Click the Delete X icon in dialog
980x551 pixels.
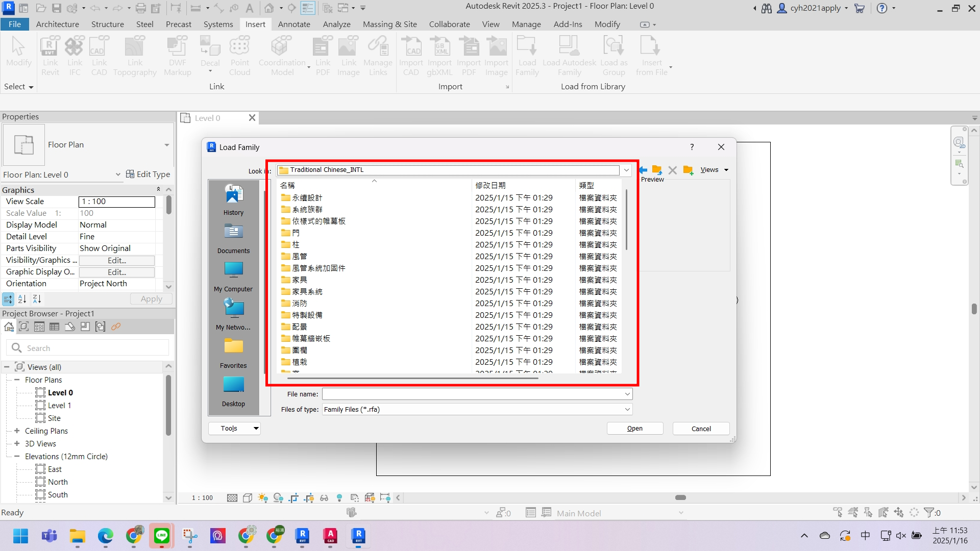click(x=673, y=170)
